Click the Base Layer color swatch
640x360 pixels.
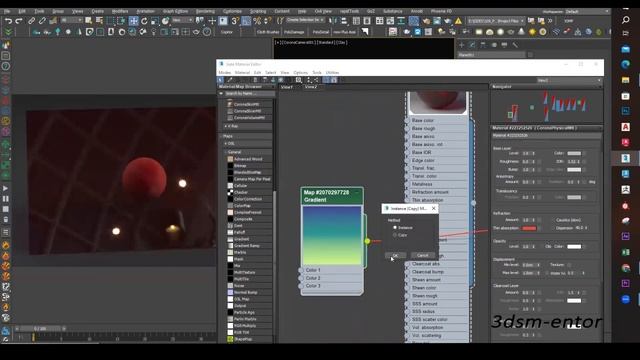point(574,153)
